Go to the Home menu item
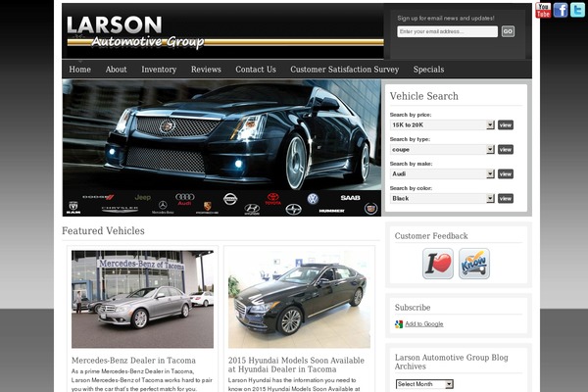The image size is (588, 392). coord(80,70)
